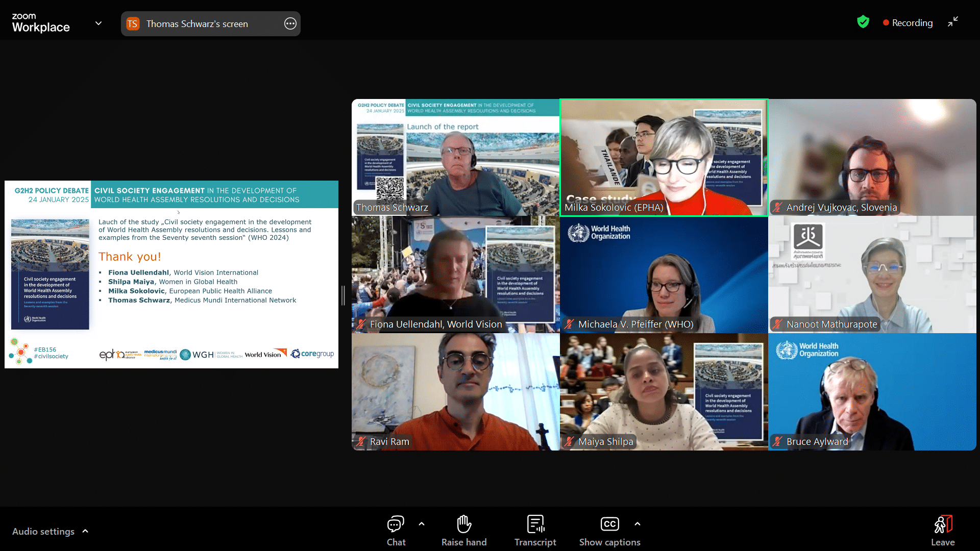This screenshot has height=551, width=980.
Task: Select Bruce Aylward's video tile
Action: coord(872,392)
